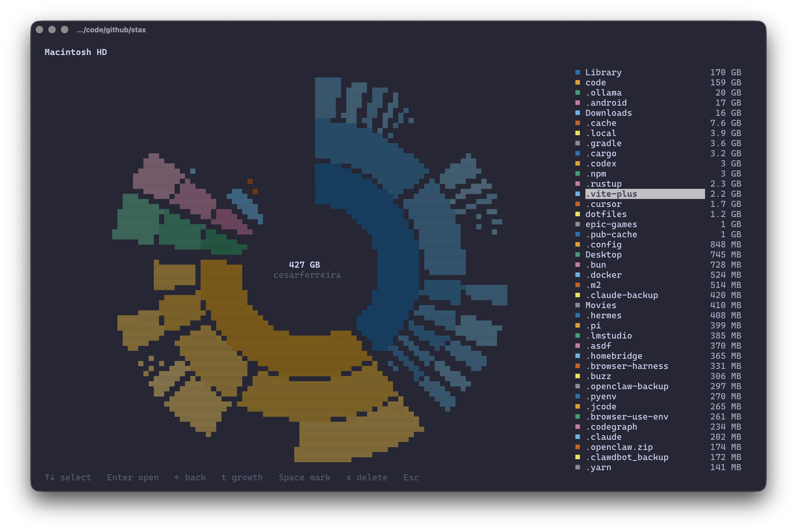Viewport: 797px width, 532px height.
Task: Click the cesarferreira center label
Action: coord(307,275)
